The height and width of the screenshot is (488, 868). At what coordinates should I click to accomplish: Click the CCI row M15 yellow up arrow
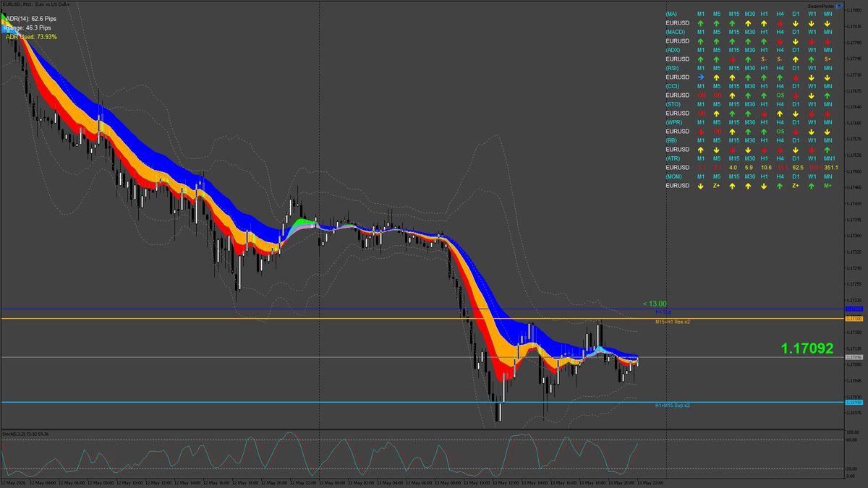coord(733,95)
